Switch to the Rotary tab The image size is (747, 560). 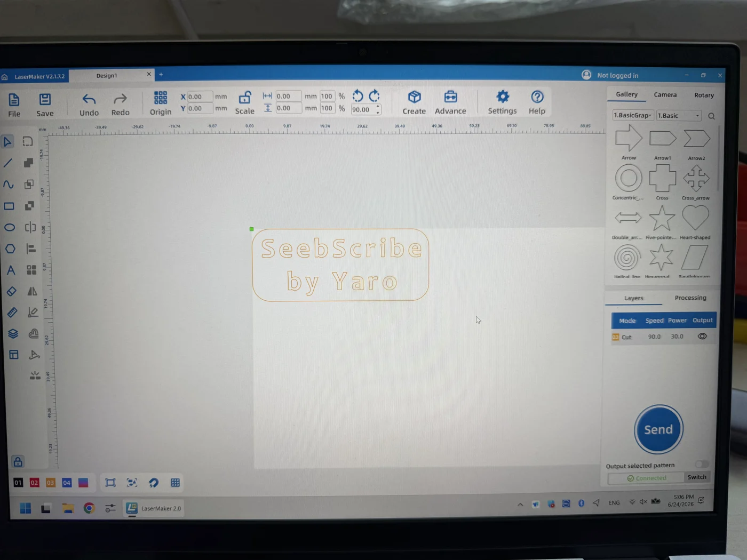704,95
